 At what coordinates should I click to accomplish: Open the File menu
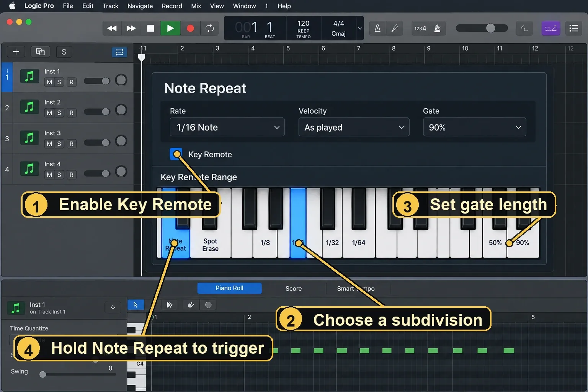pyautogui.click(x=68, y=6)
